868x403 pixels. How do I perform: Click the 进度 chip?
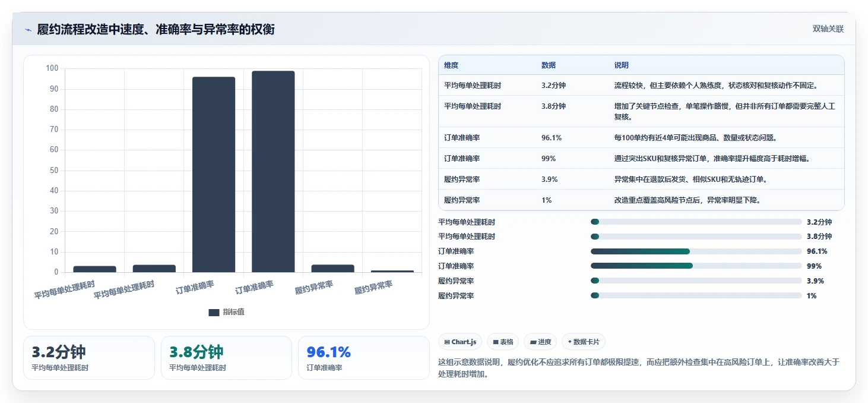coord(540,342)
